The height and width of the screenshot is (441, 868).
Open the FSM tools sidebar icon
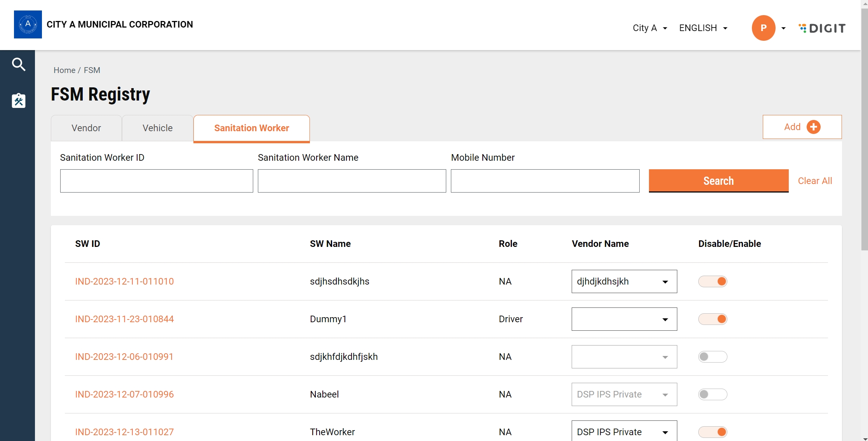18,101
